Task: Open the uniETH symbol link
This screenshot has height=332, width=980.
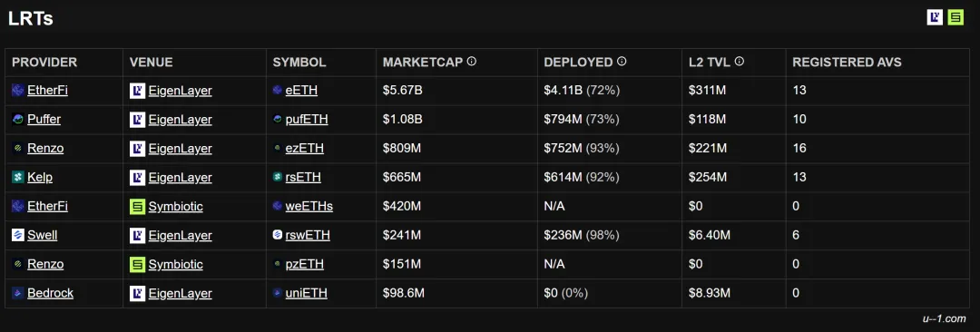Action: (307, 293)
